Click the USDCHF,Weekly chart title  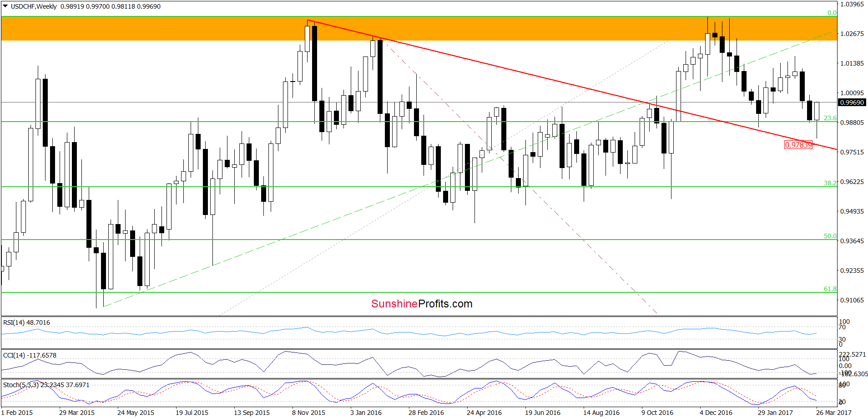[x=34, y=6]
